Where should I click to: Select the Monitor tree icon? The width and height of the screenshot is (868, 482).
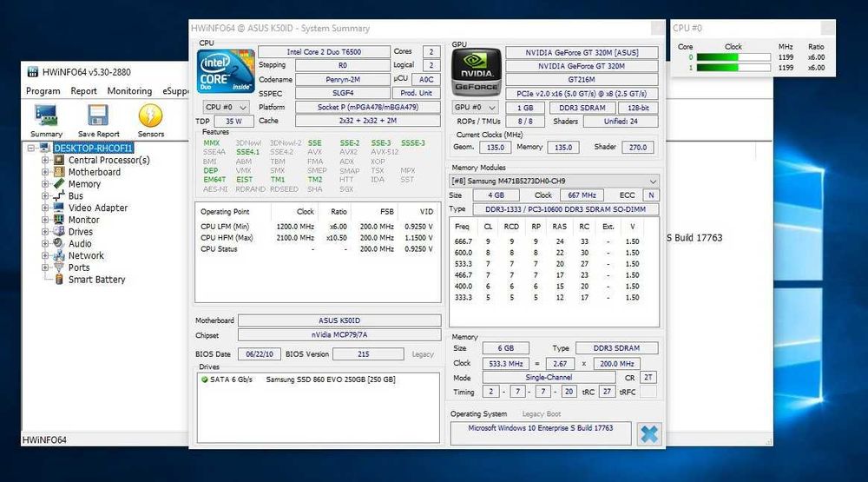[x=59, y=220]
